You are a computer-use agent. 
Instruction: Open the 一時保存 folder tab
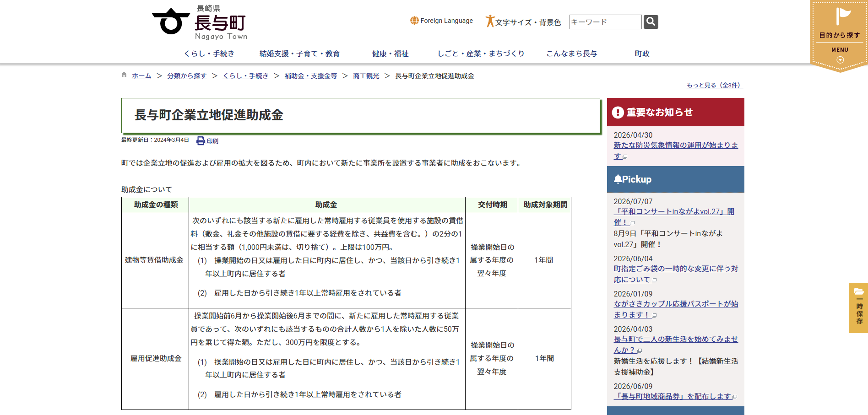[858, 308]
